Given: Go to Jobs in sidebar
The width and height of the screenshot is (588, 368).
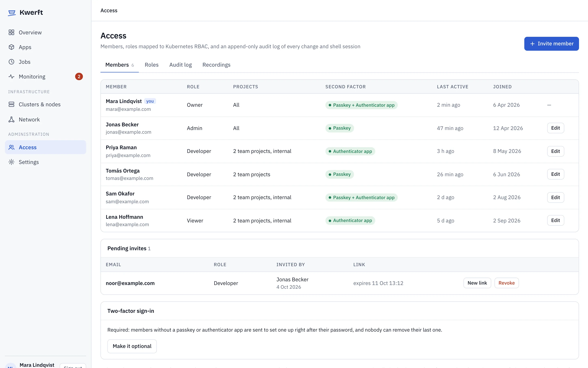Looking at the screenshot, I should 46,62.
